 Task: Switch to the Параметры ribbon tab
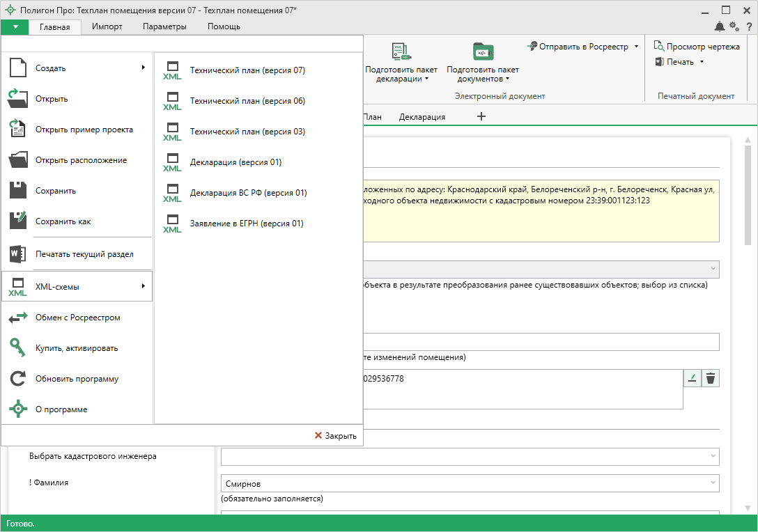[x=164, y=26]
